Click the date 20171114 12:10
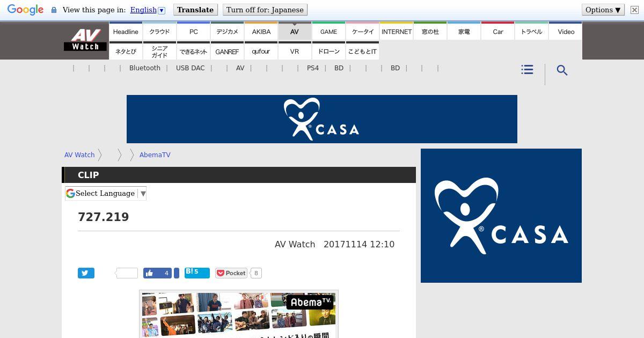Screen dimensions: 644x338 359,244
